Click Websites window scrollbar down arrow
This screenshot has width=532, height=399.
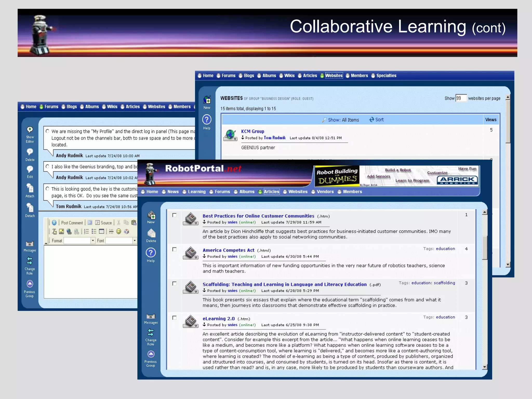tap(508, 265)
